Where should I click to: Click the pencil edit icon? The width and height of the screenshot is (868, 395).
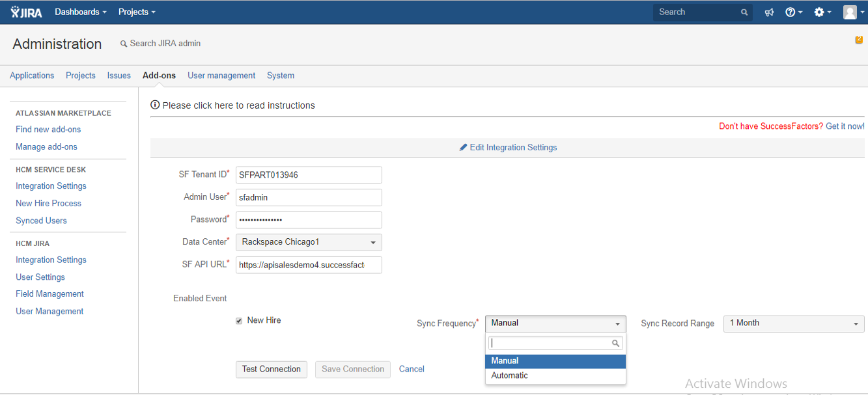[x=464, y=147]
